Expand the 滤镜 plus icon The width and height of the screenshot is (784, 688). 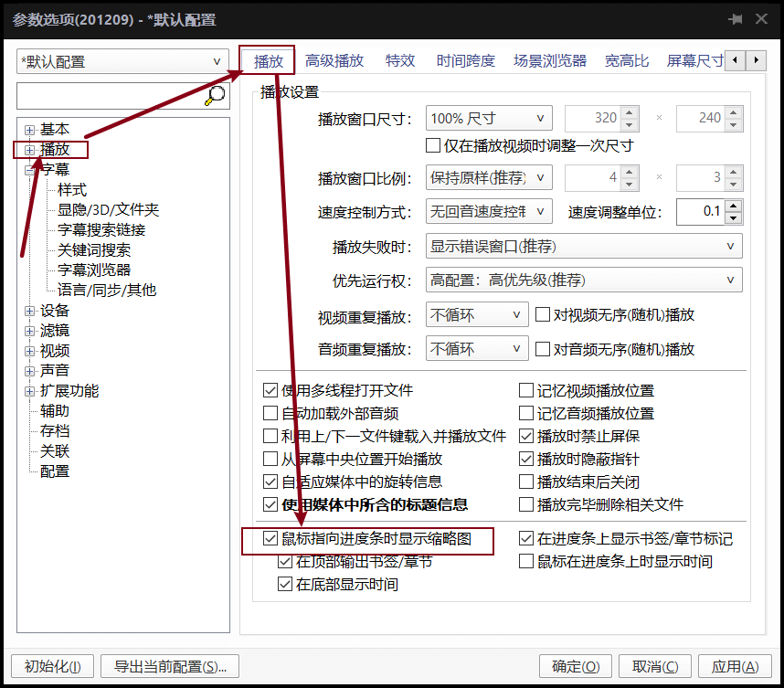[30, 331]
